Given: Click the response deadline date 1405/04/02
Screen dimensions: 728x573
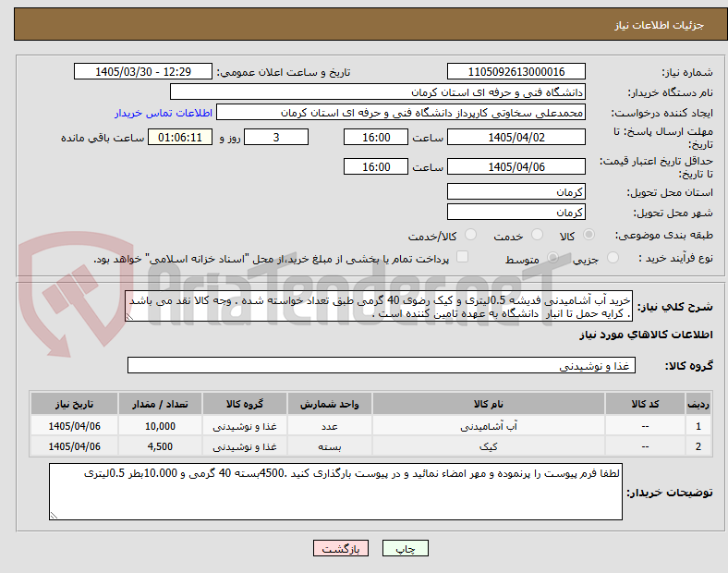Looking at the screenshot, I should tap(516, 138).
